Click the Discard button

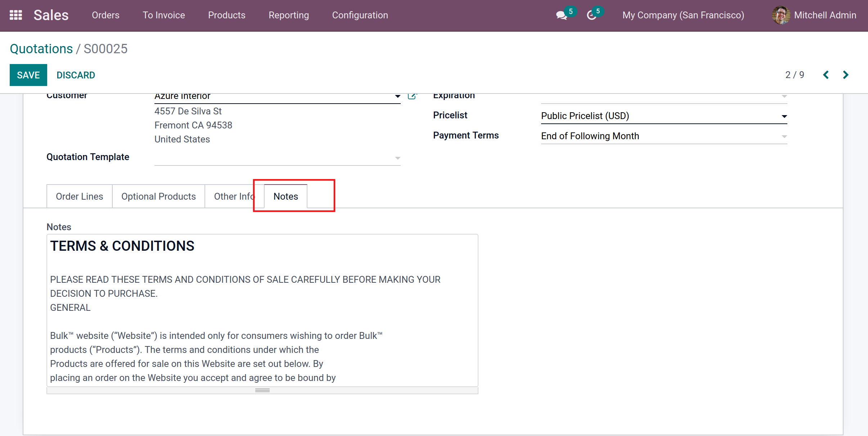click(x=76, y=75)
